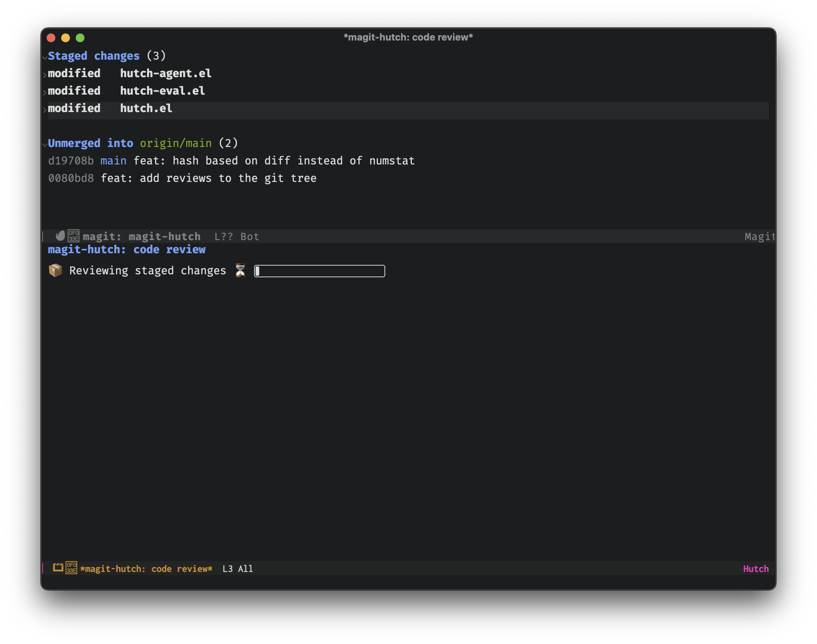Select commit message 'add reviews to the git tree'

point(228,178)
